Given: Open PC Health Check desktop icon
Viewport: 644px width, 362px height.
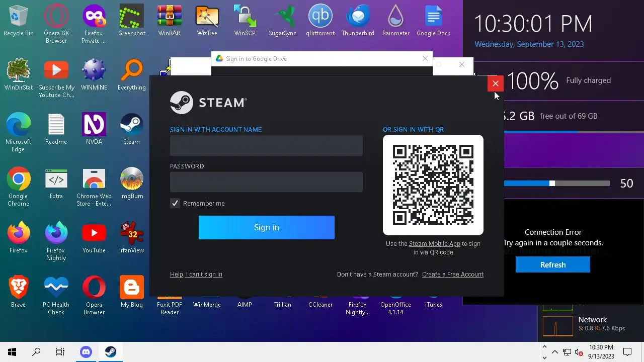Looking at the screenshot, I should [56, 296].
